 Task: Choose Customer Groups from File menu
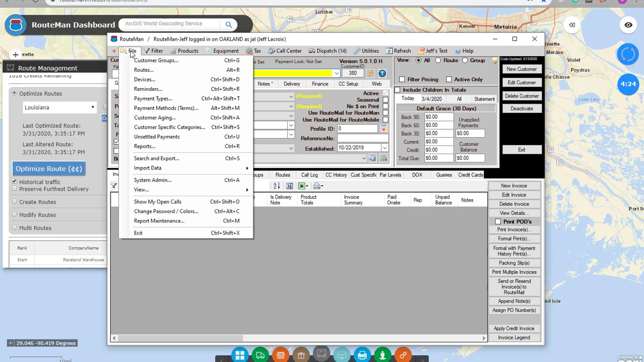click(x=186, y=60)
